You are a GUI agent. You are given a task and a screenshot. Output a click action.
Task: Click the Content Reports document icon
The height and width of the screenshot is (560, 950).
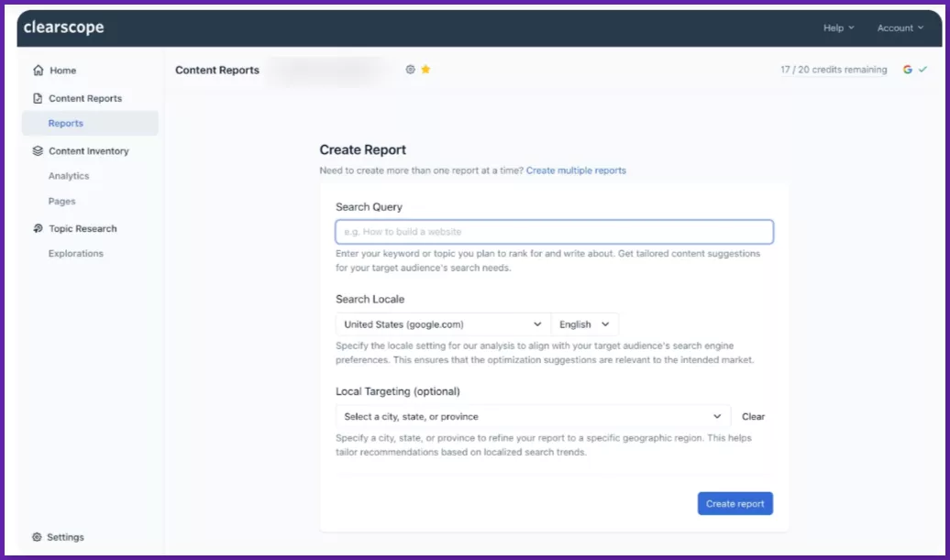coord(38,98)
